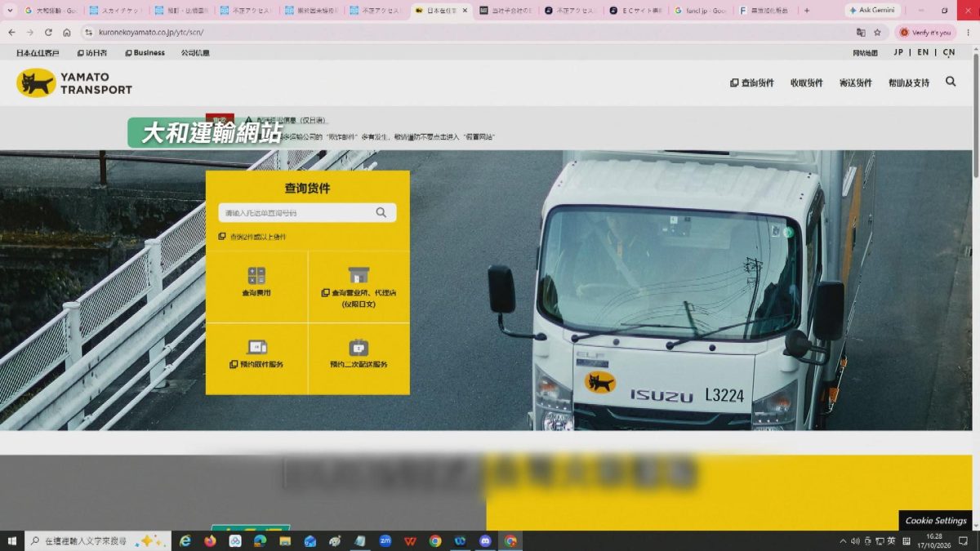The width and height of the screenshot is (980, 551).
Task: Open the store icon for 查询营业所、代理店
Action: click(359, 274)
